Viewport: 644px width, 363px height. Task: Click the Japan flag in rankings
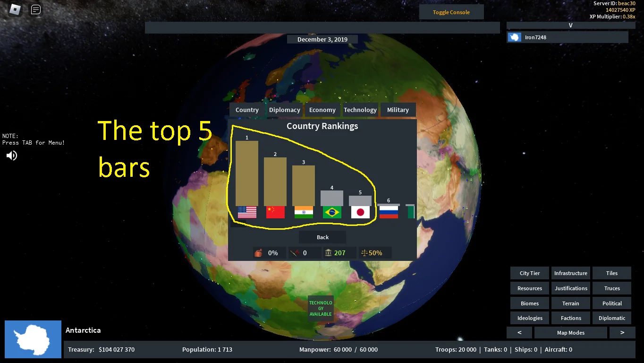tap(360, 212)
